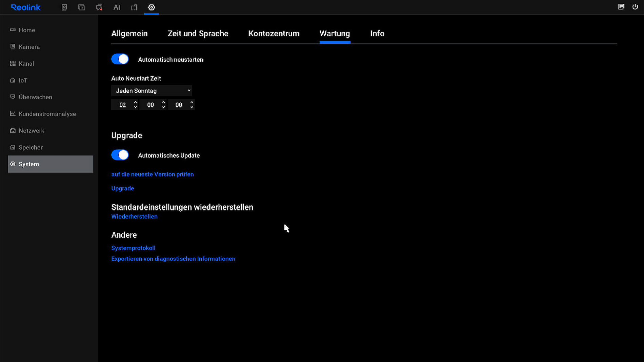This screenshot has width=644, height=362.
Task: Click the Home icon in sidebar
Action: coord(13,30)
